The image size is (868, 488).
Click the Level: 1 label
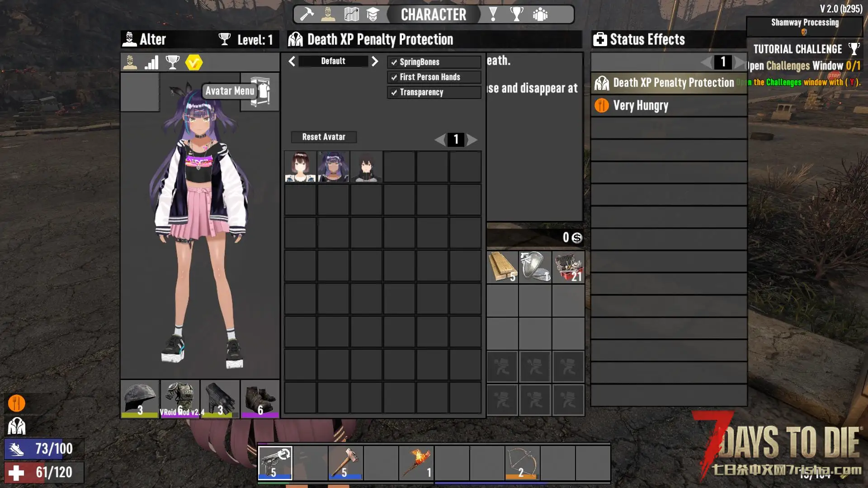pyautogui.click(x=255, y=40)
